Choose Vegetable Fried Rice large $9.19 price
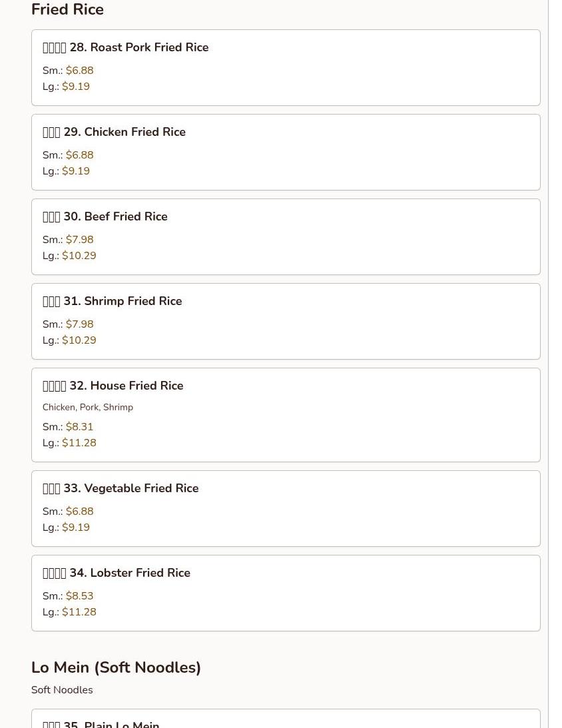The width and height of the screenshot is (562, 728). (x=76, y=527)
